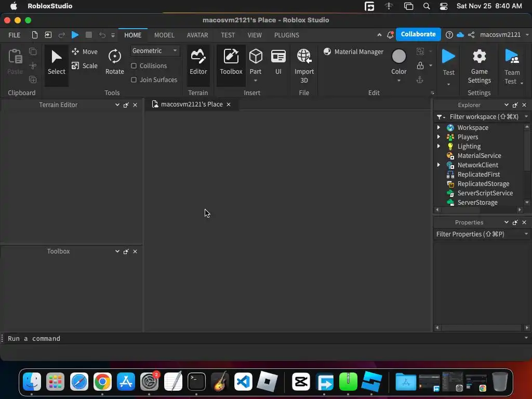The image size is (532, 399).
Task: Click the Anchor icon
Action: (420, 79)
